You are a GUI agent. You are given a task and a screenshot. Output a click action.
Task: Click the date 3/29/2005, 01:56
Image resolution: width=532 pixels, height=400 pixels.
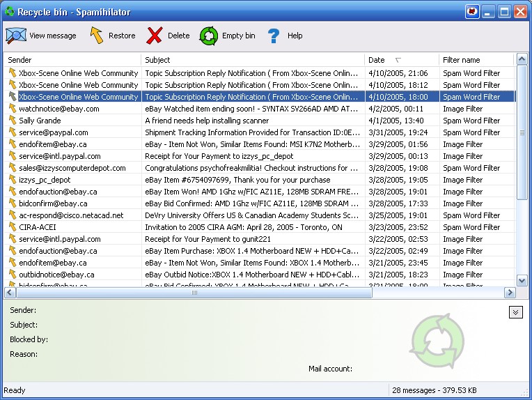(398, 144)
